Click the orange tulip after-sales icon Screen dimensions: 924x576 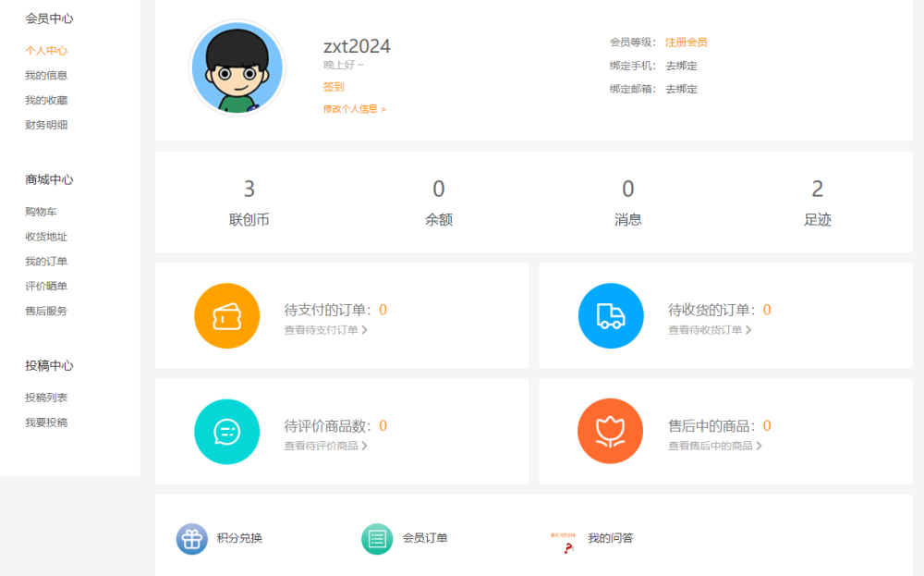(611, 432)
